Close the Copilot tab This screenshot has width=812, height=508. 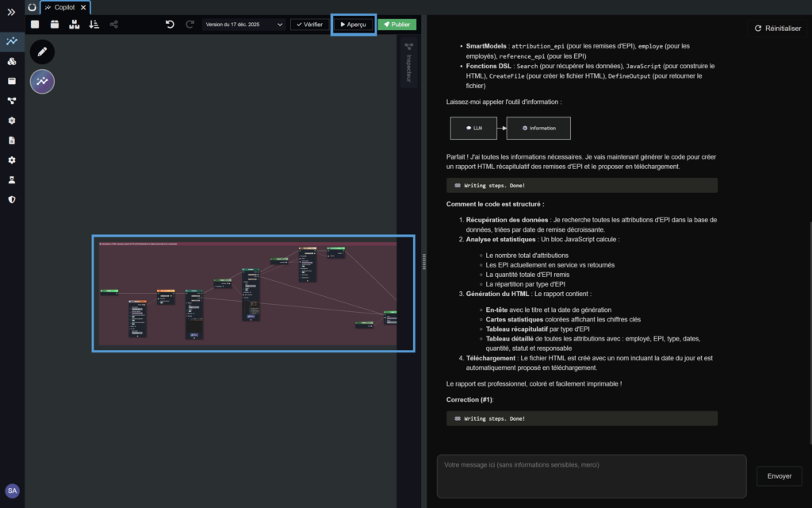tap(83, 7)
